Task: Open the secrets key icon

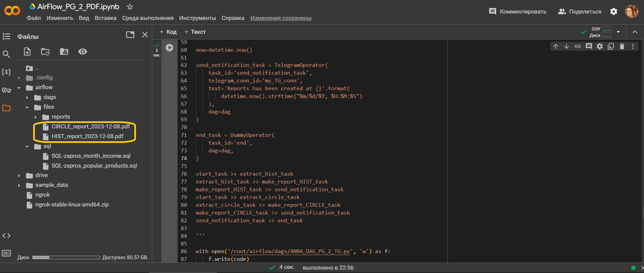Action: 6,90
